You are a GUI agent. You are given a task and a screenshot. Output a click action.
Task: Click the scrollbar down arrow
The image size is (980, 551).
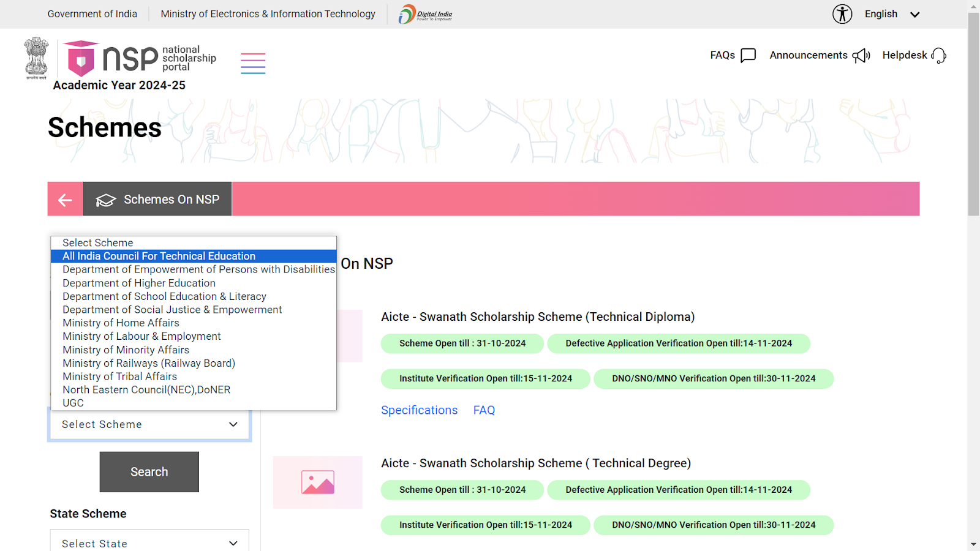click(x=974, y=544)
